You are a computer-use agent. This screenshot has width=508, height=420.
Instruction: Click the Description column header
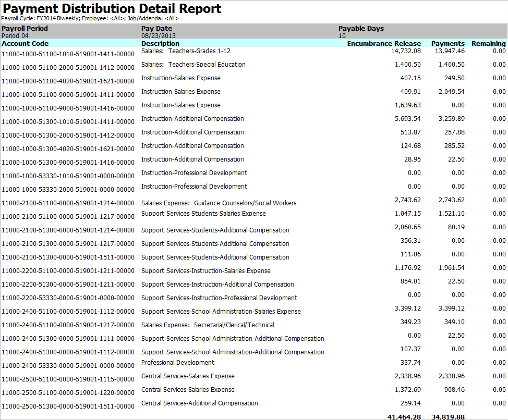(x=160, y=44)
